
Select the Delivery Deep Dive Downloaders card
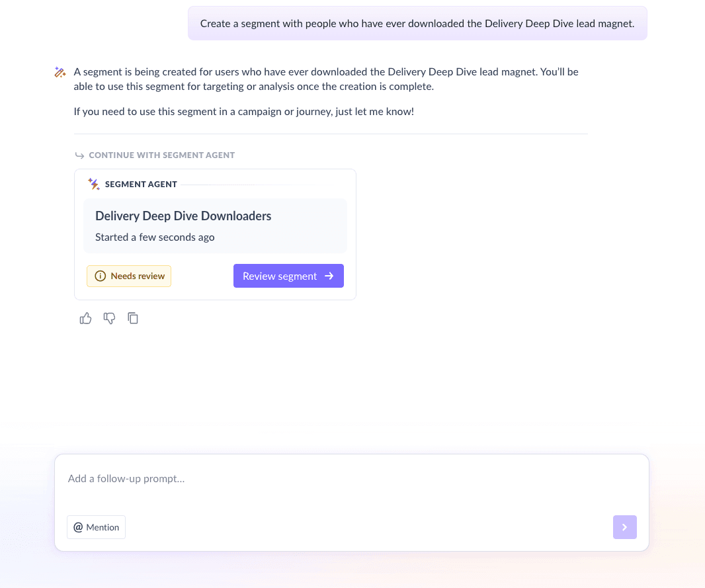(x=216, y=226)
